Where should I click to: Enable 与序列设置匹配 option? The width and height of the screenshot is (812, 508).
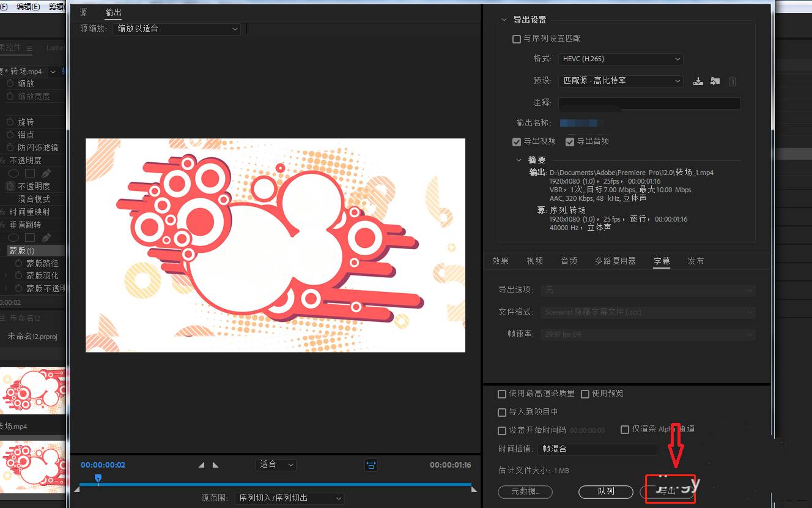(x=517, y=39)
